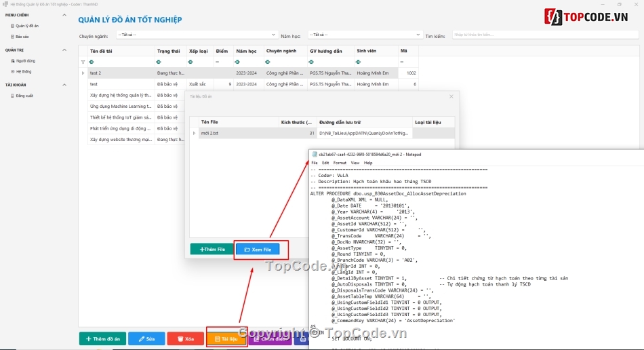The image size is (644, 350).
Task: Click Thêm đồ án button
Action: 102,339
